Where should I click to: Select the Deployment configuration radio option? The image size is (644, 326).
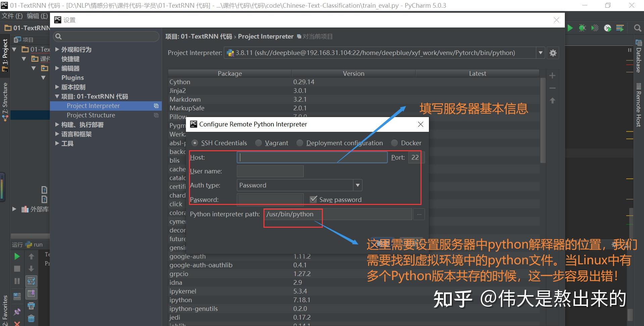[x=300, y=143]
